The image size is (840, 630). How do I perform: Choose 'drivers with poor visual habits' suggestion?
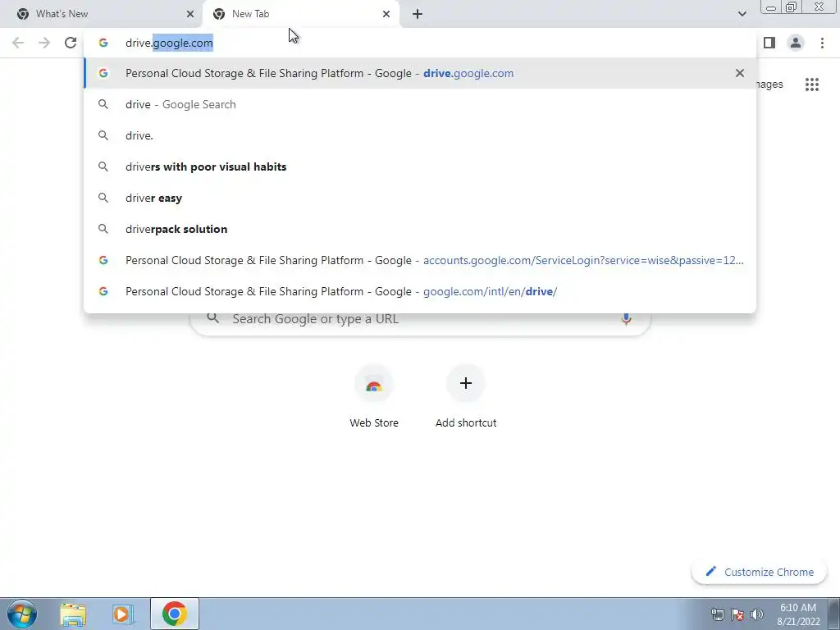pos(420,167)
